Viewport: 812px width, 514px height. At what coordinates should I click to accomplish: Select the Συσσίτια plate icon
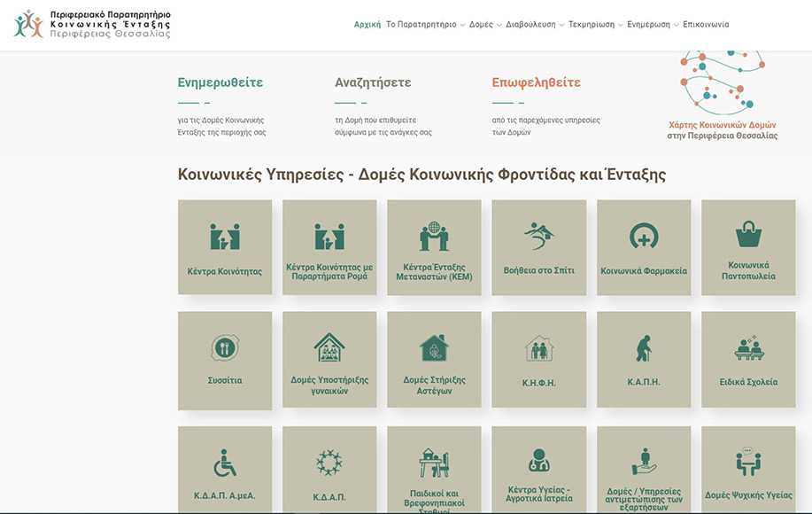225,347
